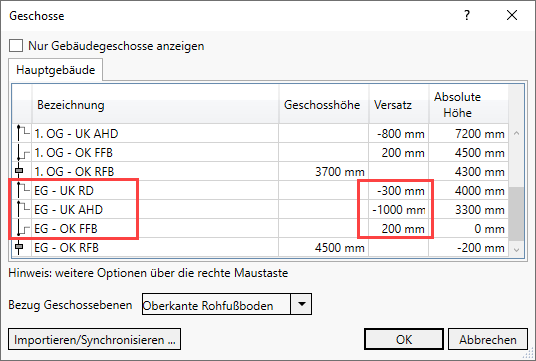Screen dimensions: 536x361
Task: Click the storey icon beside 1. OG - OK RFB
Action: 19,171
